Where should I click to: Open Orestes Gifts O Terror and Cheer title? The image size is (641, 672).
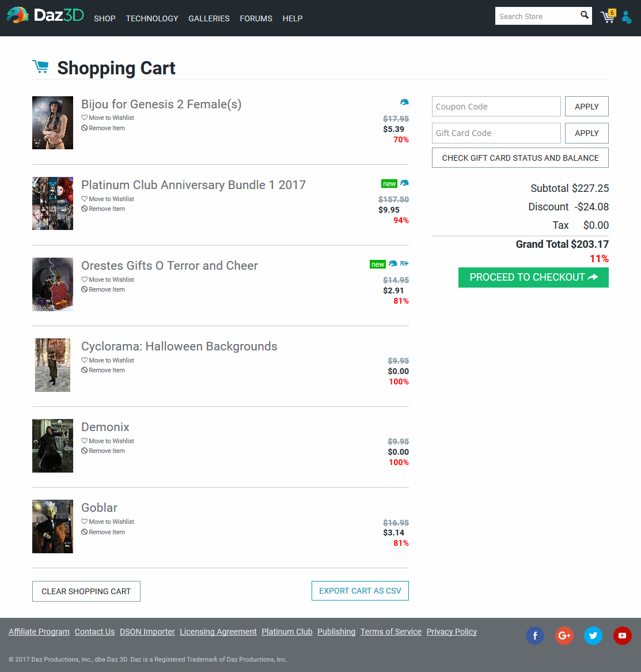coord(169,265)
